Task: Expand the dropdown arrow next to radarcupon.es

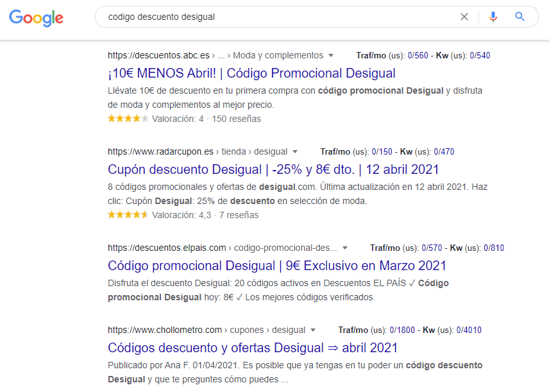Action: click(x=295, y=151)
